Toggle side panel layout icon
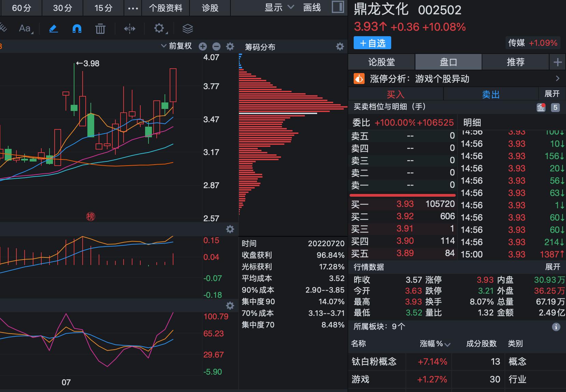The width and height of the screenshot is (566, 392). [x=338, y=7]
